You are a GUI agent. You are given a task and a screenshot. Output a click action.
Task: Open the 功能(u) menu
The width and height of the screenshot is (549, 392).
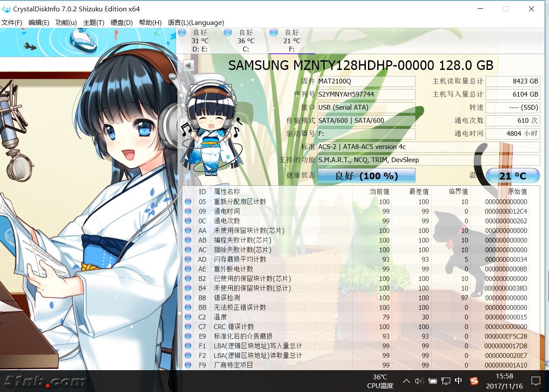coord(66,23)
